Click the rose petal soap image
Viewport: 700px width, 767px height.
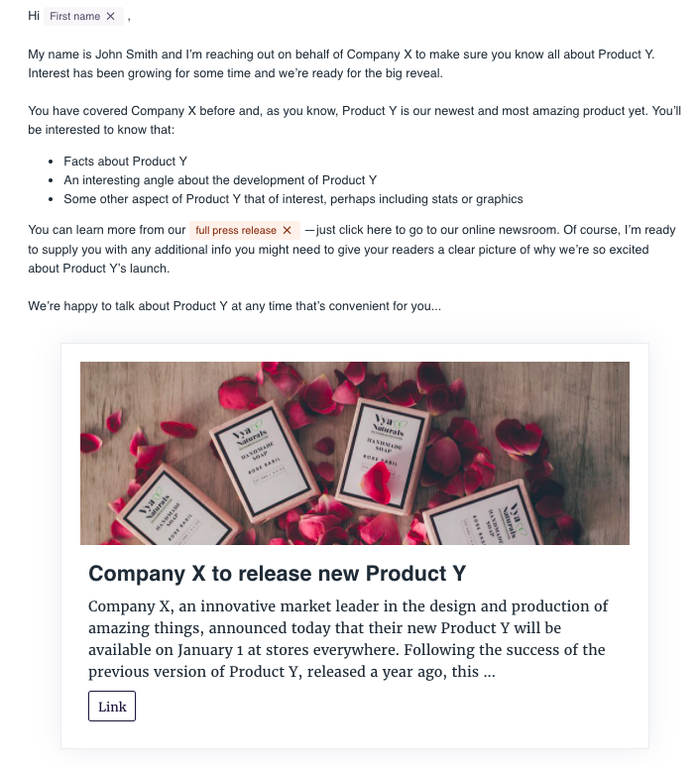(x=354, y=453)
